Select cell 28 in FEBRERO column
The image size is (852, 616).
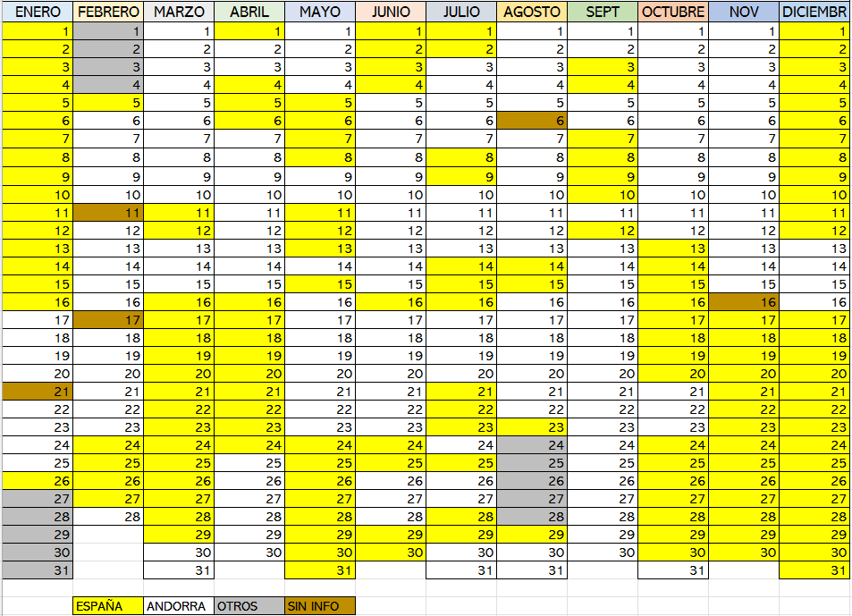pos(108,517)
